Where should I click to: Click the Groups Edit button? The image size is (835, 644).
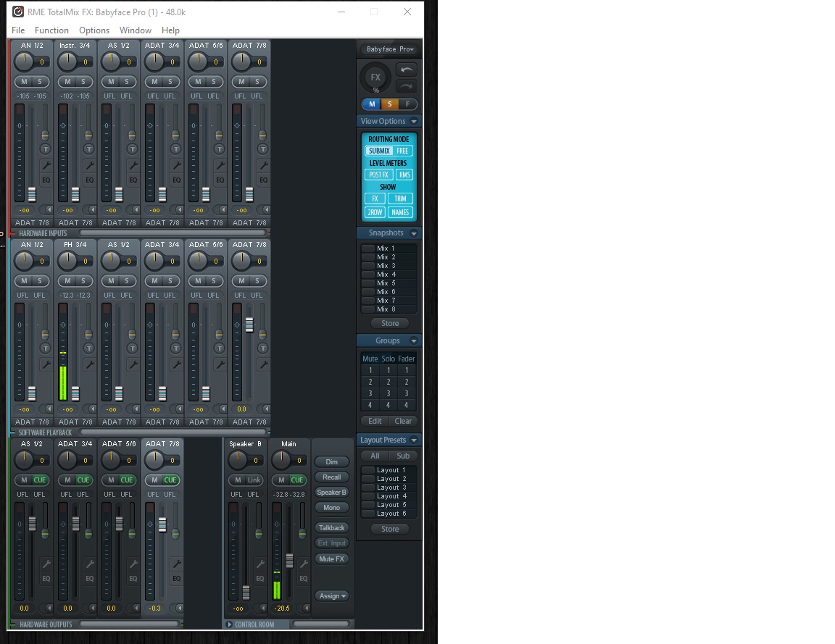tap(375, 421)
